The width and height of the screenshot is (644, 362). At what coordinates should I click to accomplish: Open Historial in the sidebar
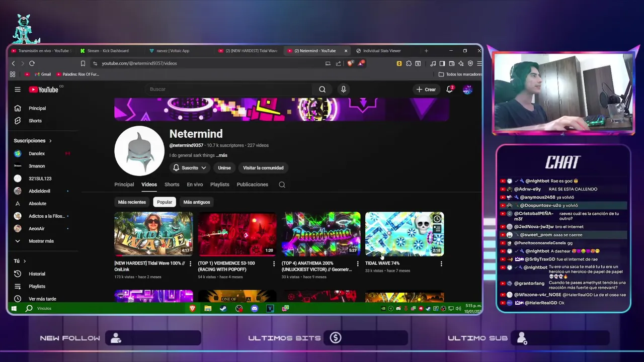tap(37, 274)
